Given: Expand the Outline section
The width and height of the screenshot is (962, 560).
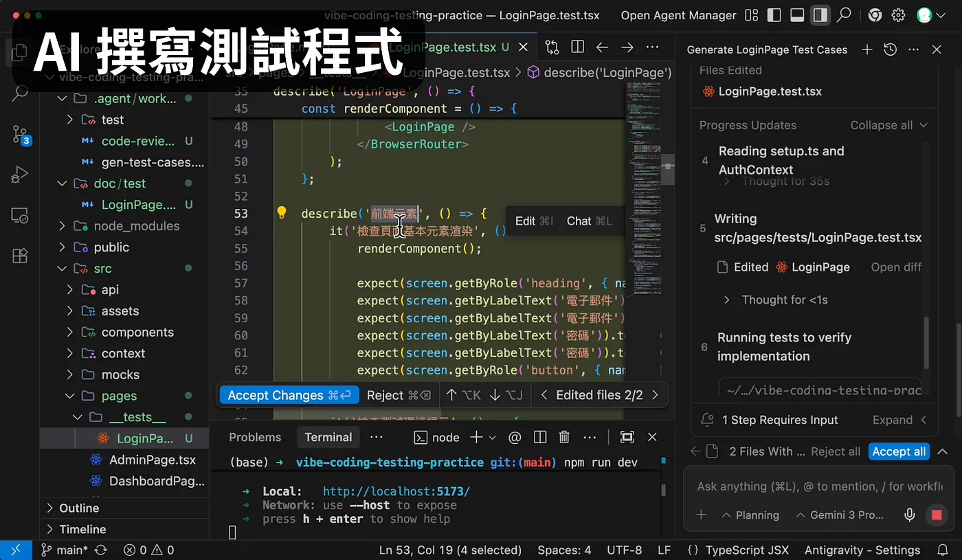Looking at the screenshot, I should point(124,508).
